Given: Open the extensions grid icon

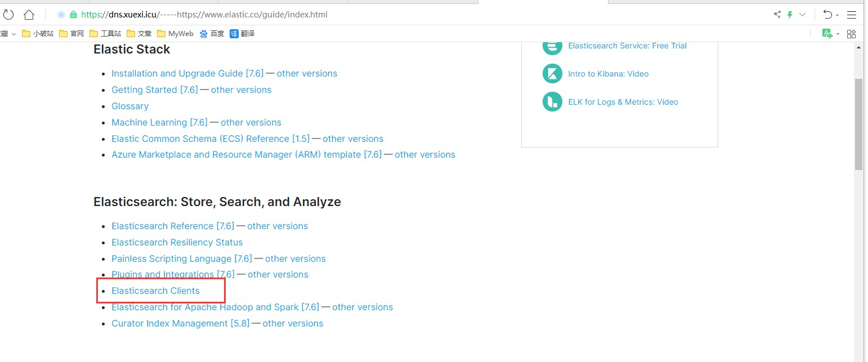Looking at the screenshot, I should (851, 34).
